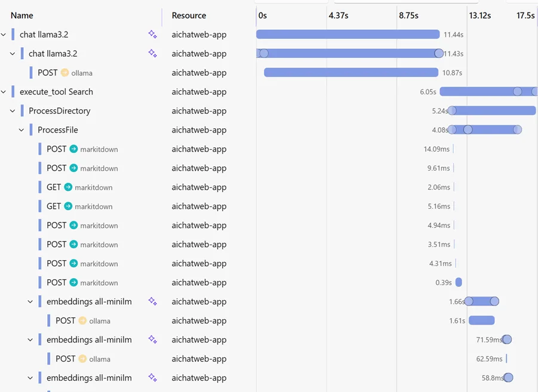Screen dimensions: 538x392
Task: Click the sparkle icon on nested chat llama3.2 row
Action: pyautogui.click(x=153, y=54)
